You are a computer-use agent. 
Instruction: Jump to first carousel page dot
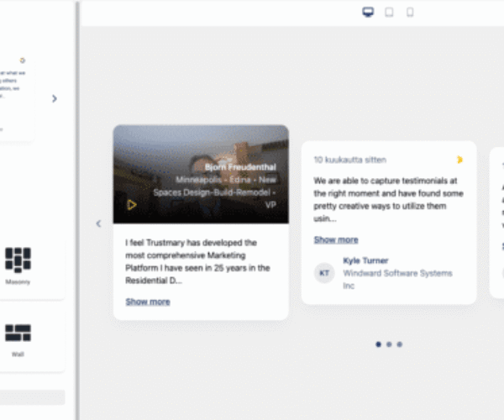378,344
